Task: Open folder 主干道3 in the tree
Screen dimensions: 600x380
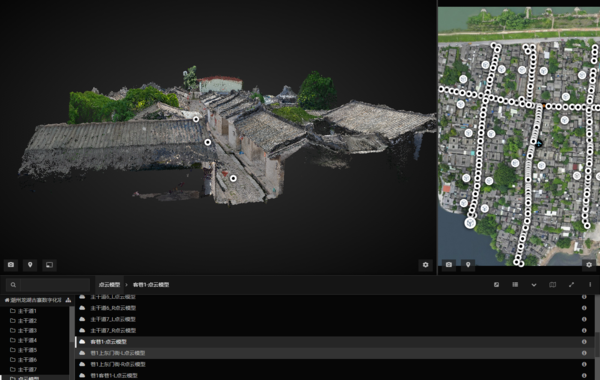Action: [23, 330]
